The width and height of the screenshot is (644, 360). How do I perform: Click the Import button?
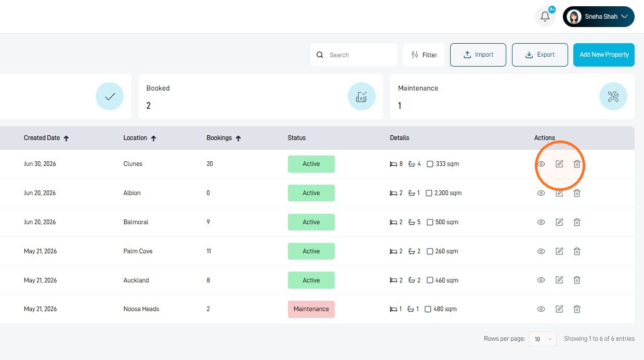[478, 55]
